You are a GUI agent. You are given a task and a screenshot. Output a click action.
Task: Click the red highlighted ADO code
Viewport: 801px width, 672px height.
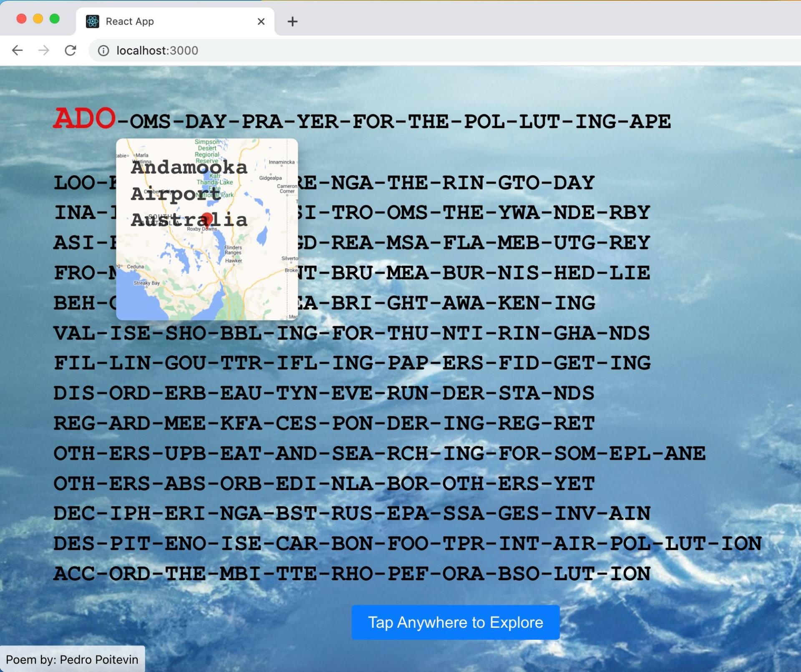click(x=84, y=118)
